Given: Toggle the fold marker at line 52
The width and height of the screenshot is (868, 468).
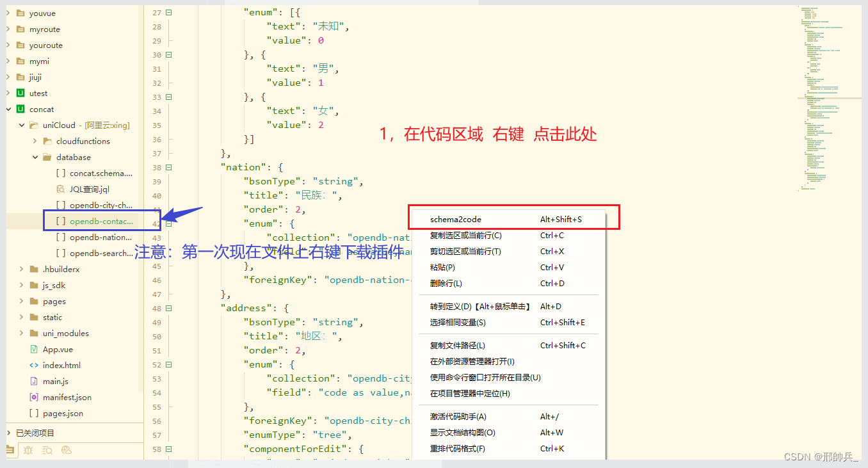Looking at the screenshot, I should point(169,365).
